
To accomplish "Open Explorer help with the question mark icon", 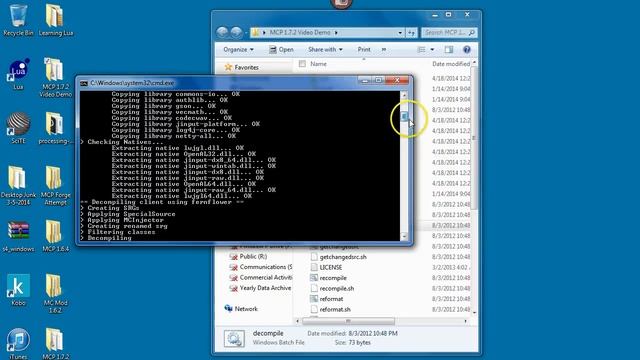I will coord(467,49).
